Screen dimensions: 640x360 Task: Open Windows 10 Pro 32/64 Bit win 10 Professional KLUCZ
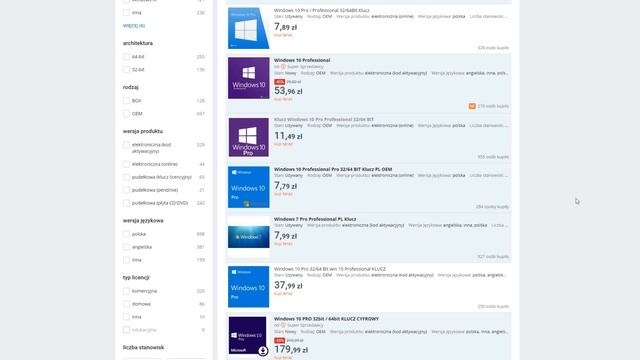pos(330,269)
